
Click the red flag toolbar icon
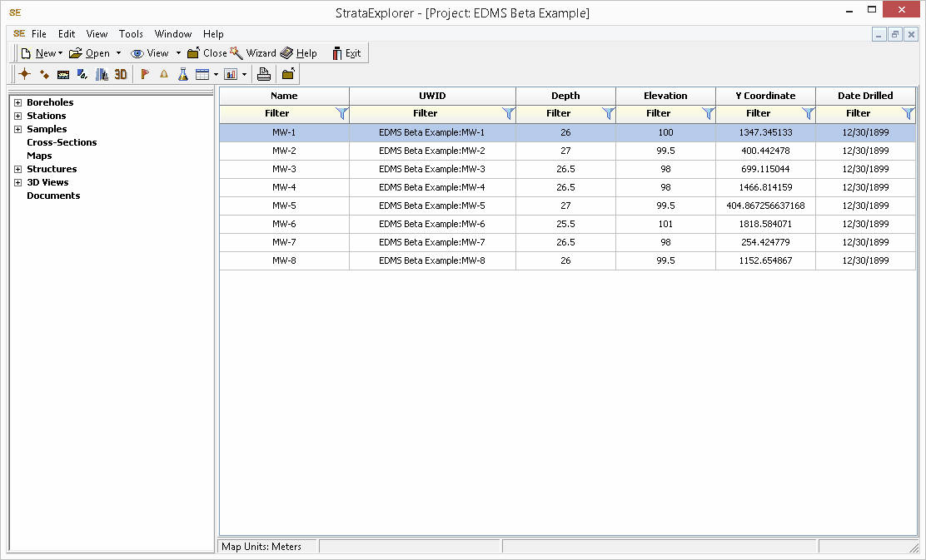point(145,74)
